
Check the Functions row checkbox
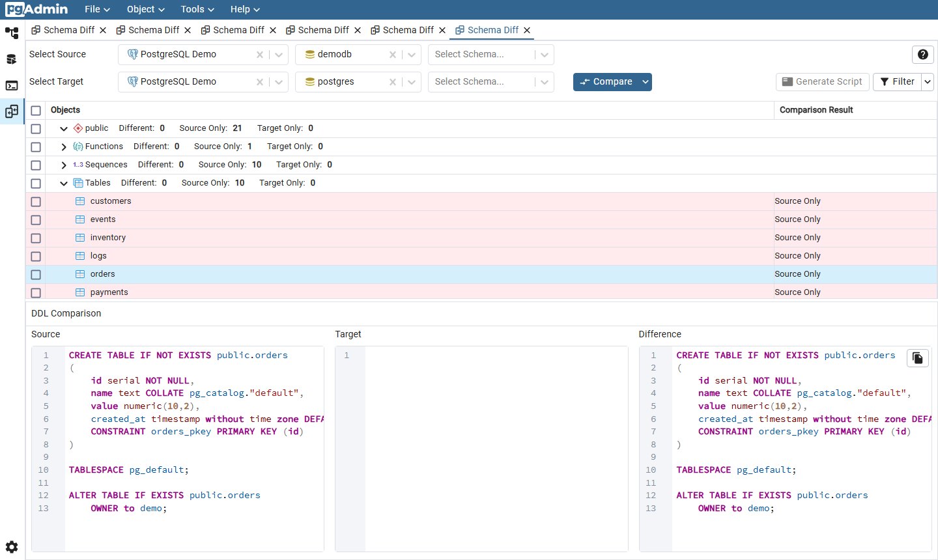tap(36, 147)
